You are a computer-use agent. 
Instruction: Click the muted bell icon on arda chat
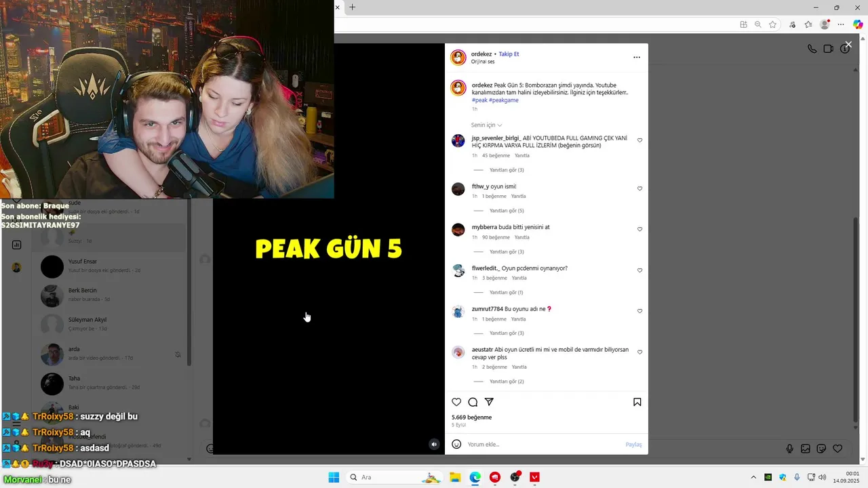coord(178,354)
